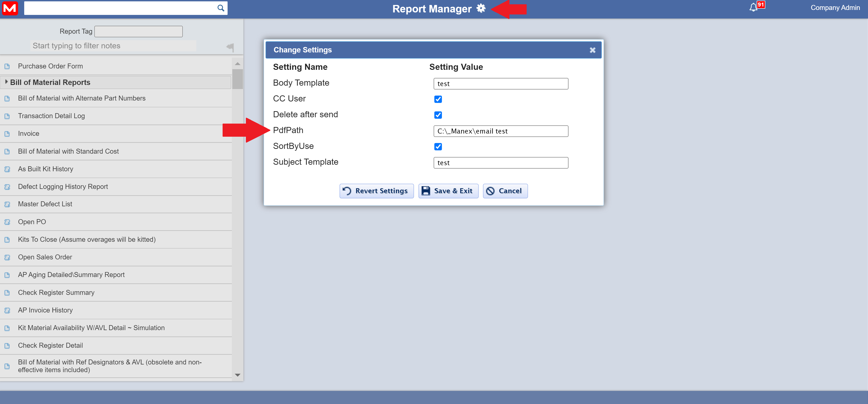Screen dimensions: 868x404
Task: Open Report Manager settings gear
Action: 481,8
